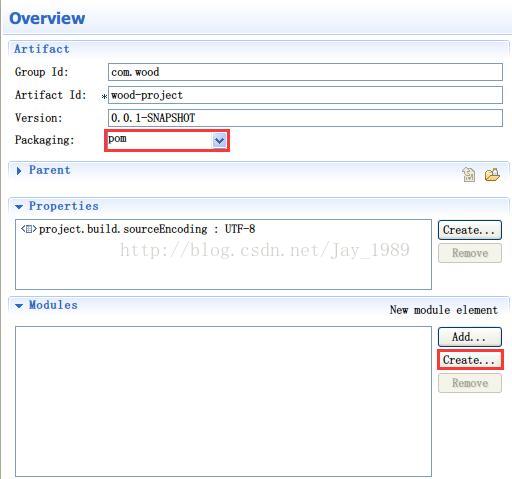Click inside the empty Modules list

tap(223, 401)
